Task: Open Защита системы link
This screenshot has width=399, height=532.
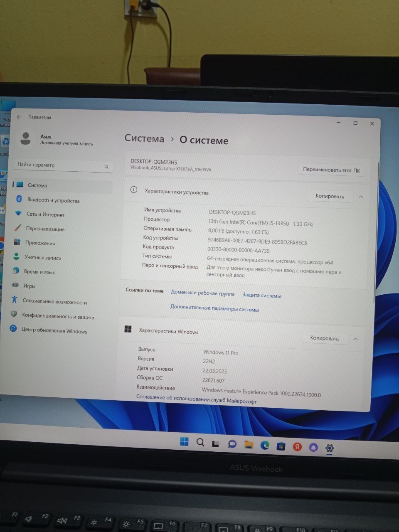Action: tap(261, 296)
